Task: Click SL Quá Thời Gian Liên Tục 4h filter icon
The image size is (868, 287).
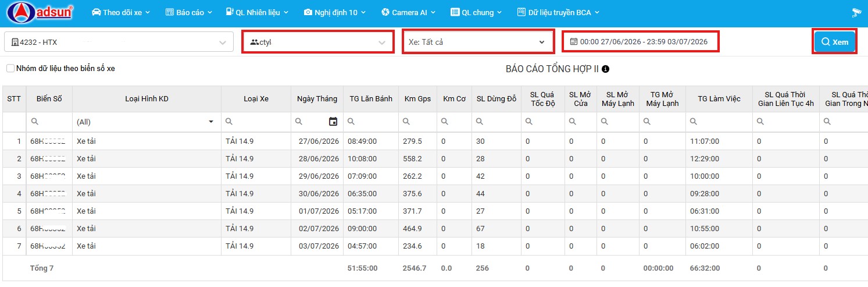Action: pyautogui.click(x=760, y=122)
